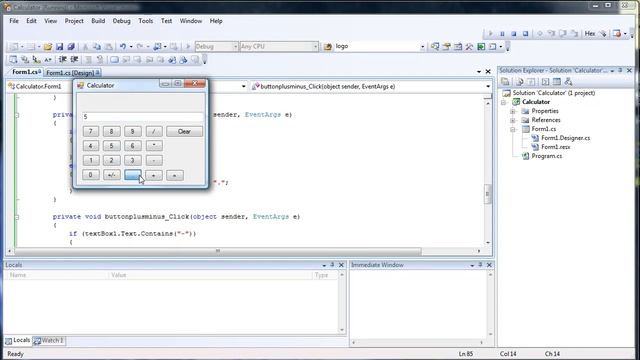Click the 0 button in Calculator
640x360 pixels.
(x=91, y=175)
